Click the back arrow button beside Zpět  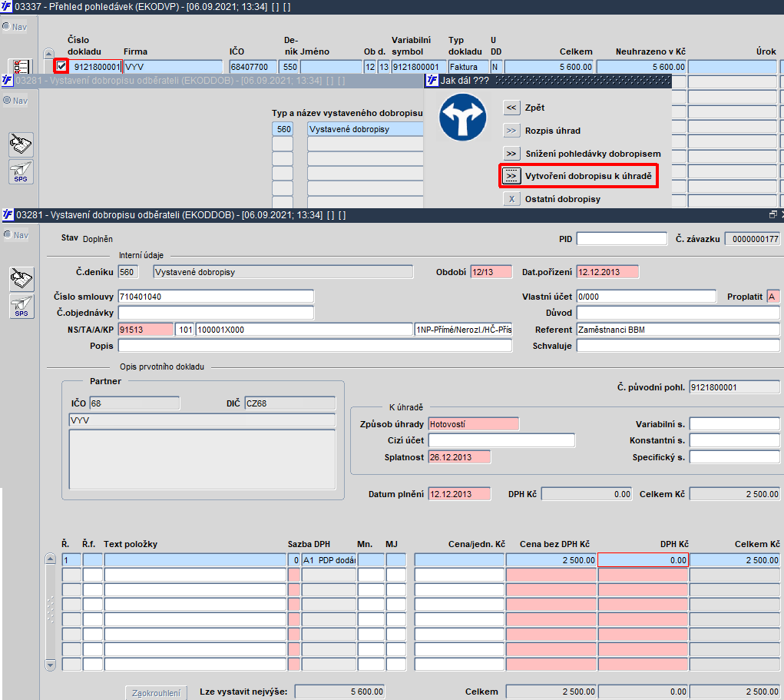pyautogui.click(x=511, y=108)
